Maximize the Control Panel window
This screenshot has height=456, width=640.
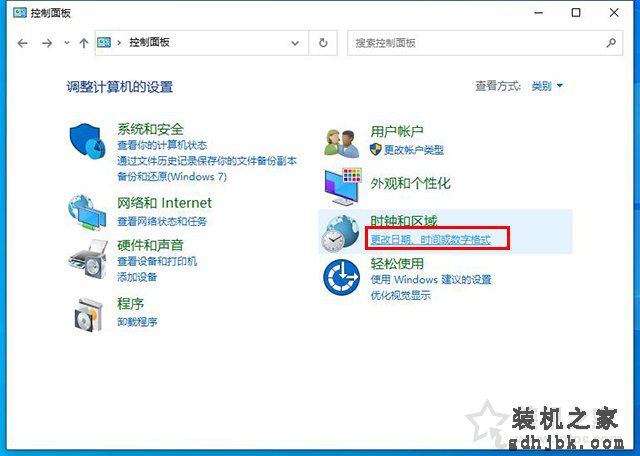coord(576,13)
